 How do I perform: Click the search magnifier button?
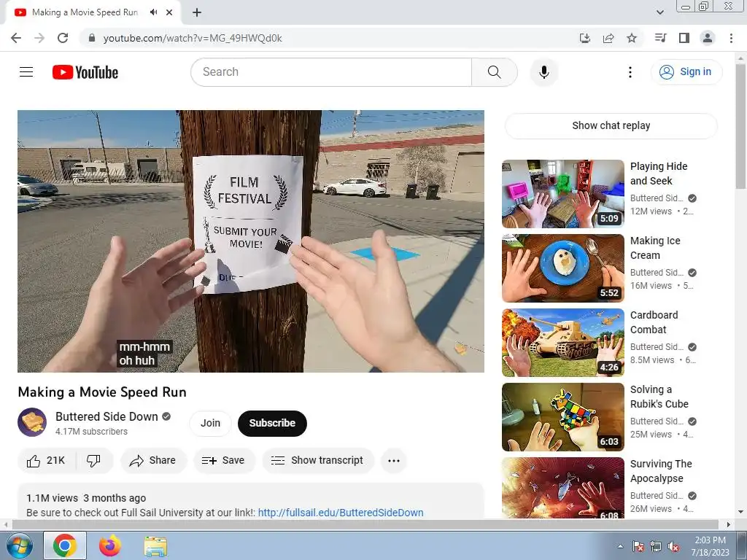(494, 72)
